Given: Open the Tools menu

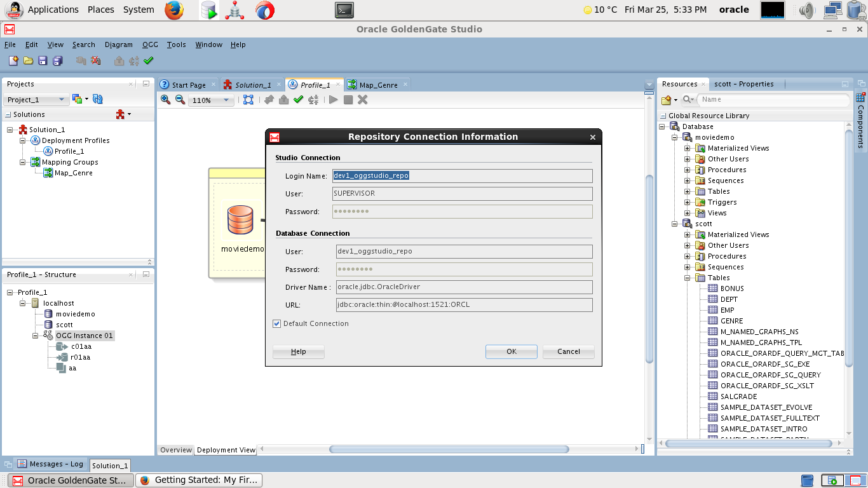Looking at the screenshot, I should coord(177,44).
